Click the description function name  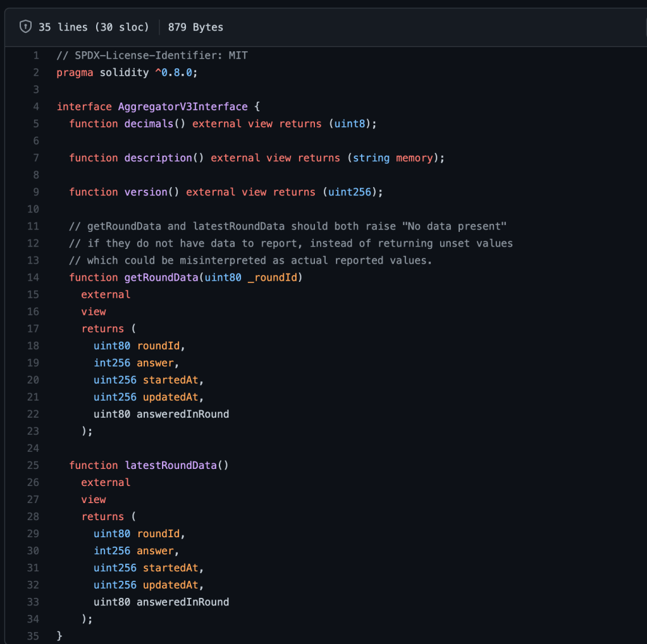click(158, 158)
